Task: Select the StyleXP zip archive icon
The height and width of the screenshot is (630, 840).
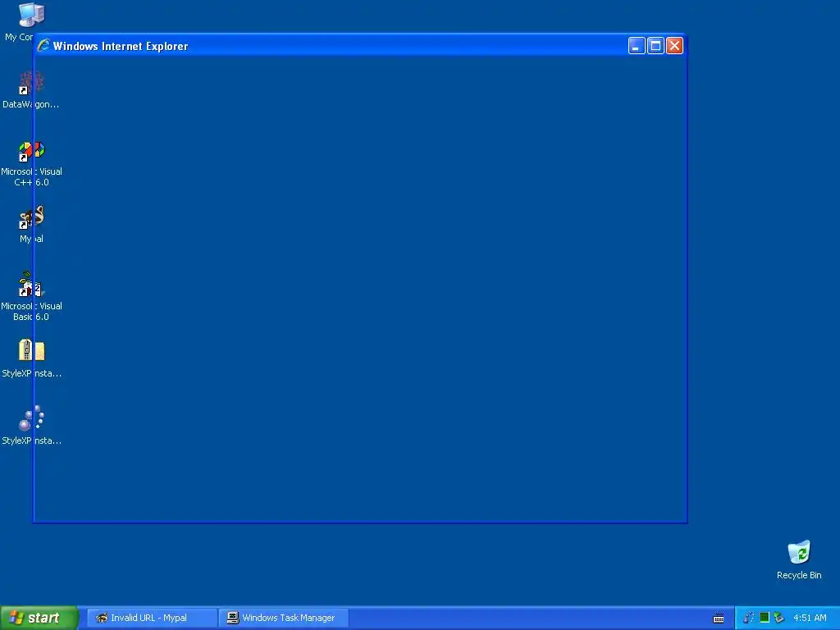Action: click(x=31, y=350)
